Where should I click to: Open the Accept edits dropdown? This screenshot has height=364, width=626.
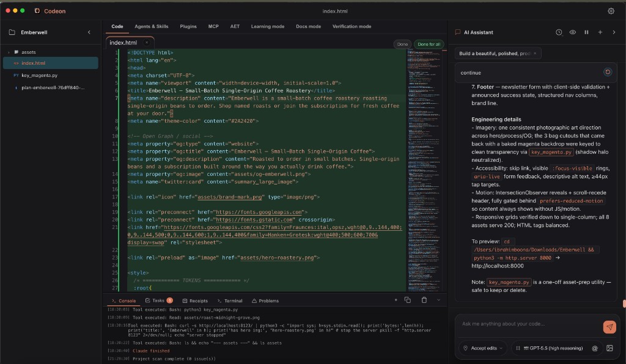(483, 348)
